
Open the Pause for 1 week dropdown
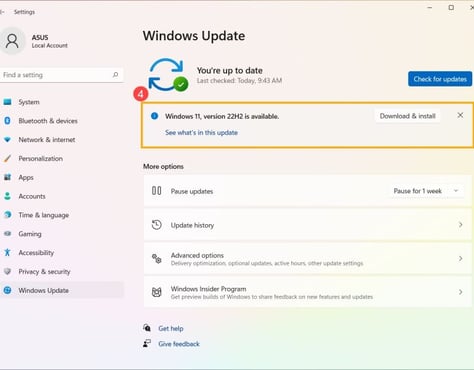click(x=427, y=191)
